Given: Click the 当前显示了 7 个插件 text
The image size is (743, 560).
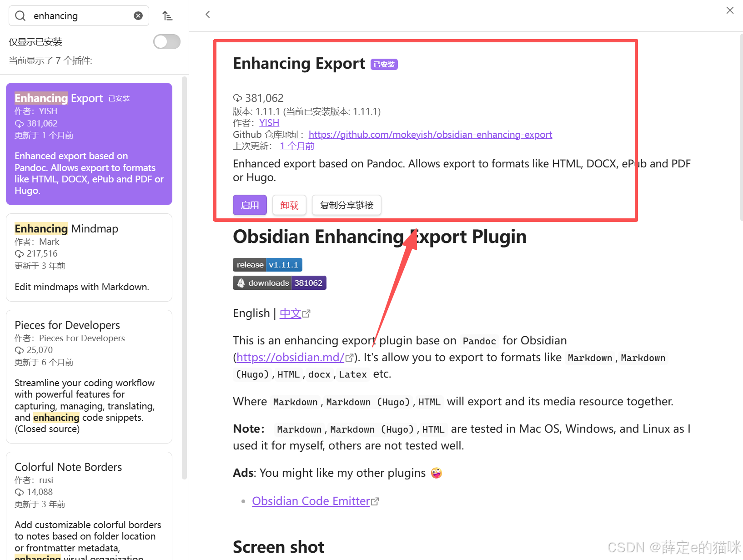Looking at the screenshot, I should [x=50, y=61].
